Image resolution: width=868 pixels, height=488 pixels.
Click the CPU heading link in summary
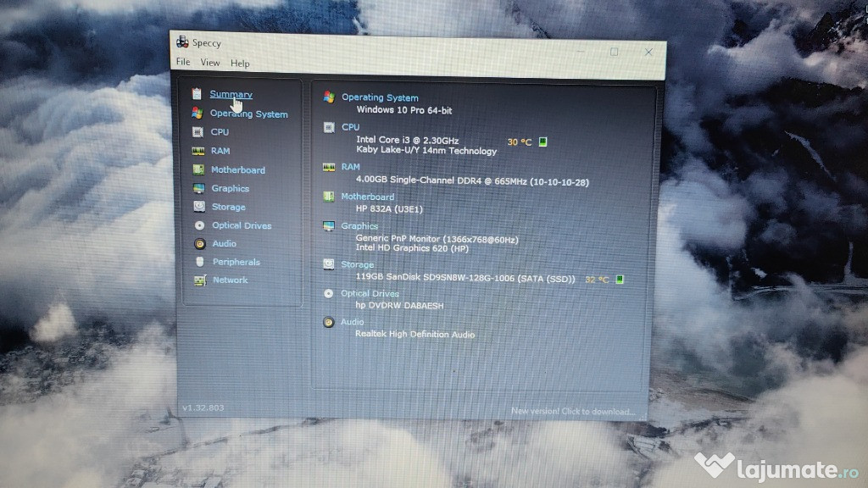350,127
